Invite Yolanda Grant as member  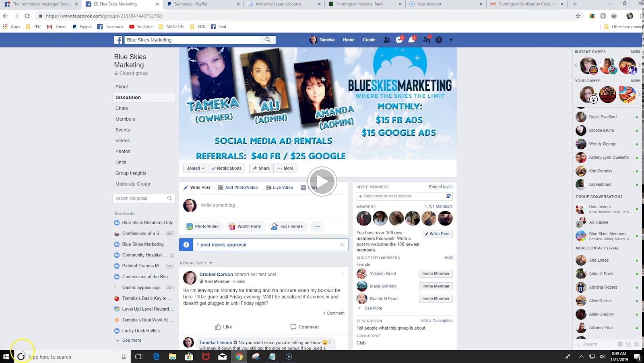(436, 274)
